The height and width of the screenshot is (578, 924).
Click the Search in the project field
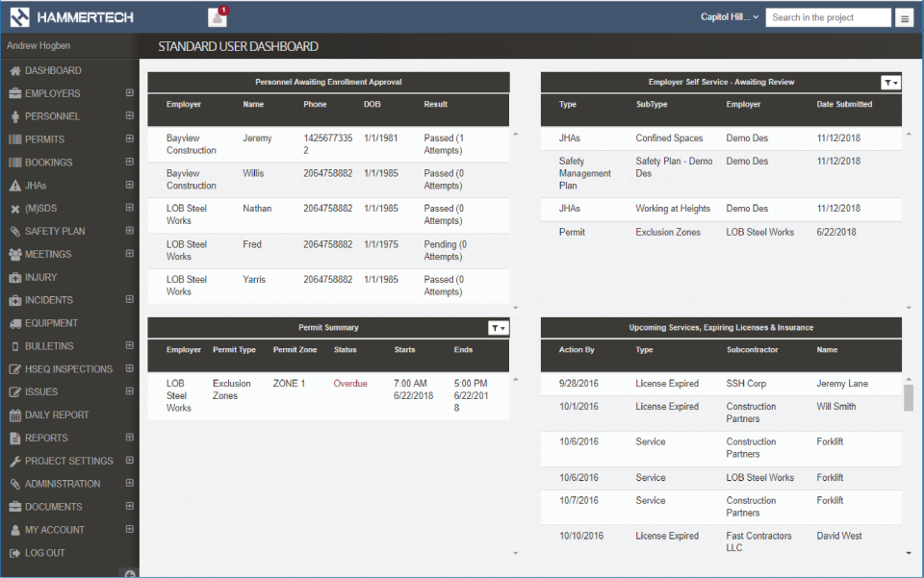(x=828, y=17)
